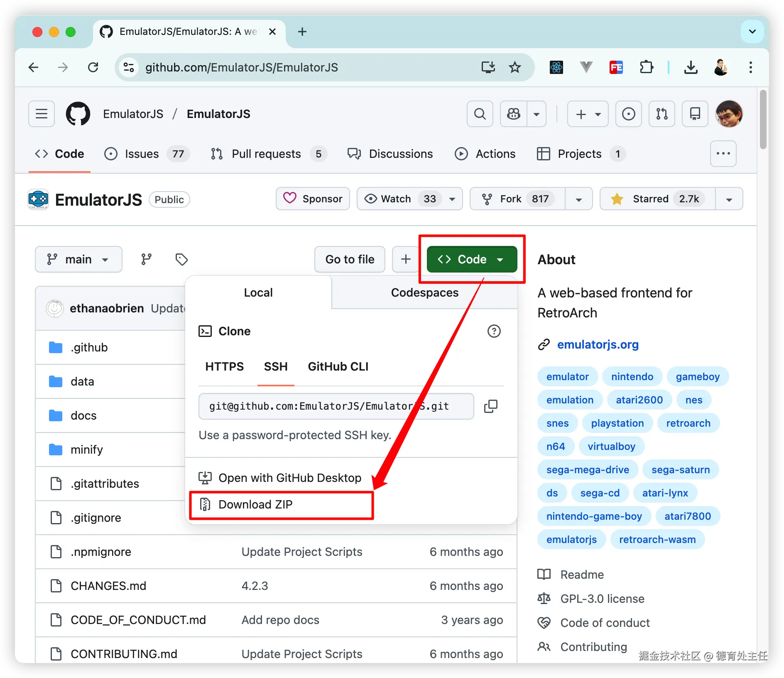Click the page vertical scrollbar

(x=763, y=120)
